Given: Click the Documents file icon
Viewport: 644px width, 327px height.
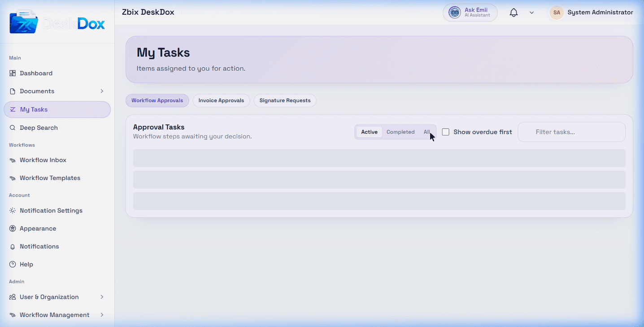Looking at the screenshot, I should click(x=13, y=91).
